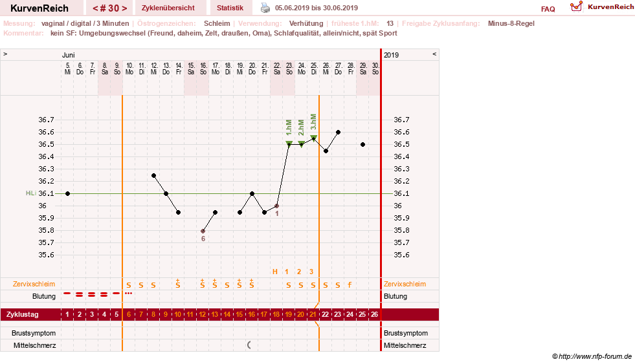The height and width of the screenshot is (364, 635).
Task: Click the date header '23. So'
Action: coord(289,69)
